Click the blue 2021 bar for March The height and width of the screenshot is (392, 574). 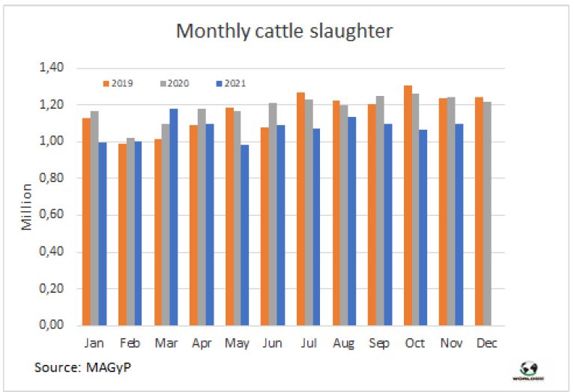pos(173,217)
